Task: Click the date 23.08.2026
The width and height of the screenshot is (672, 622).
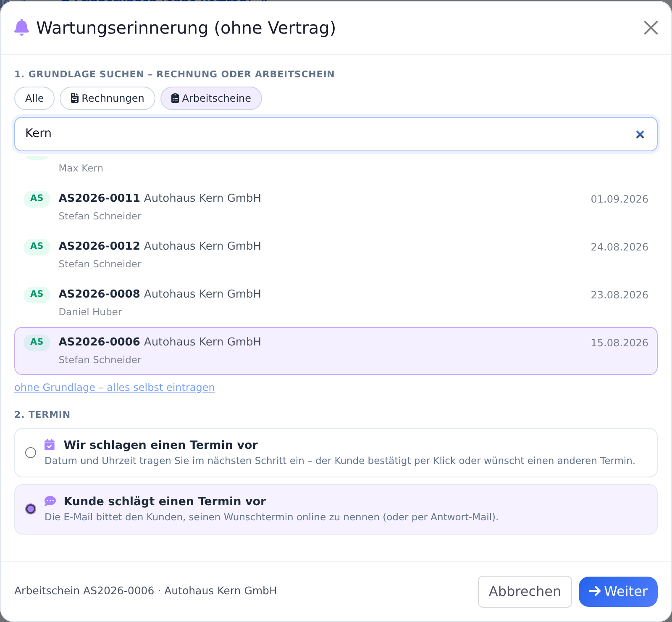Action: [619, 295]
